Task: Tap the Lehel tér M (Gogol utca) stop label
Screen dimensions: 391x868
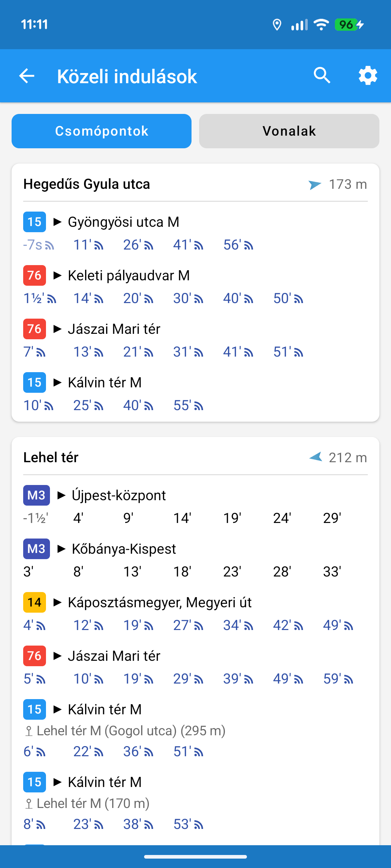Action: (131, 731)
